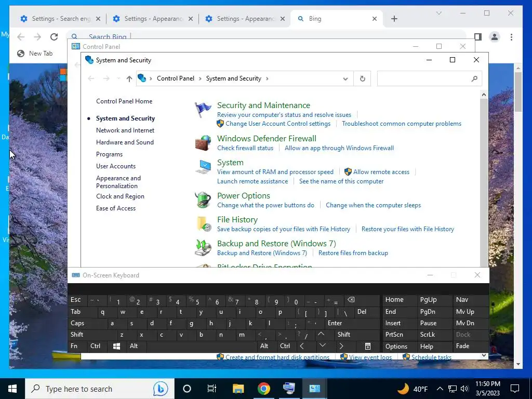Viewport: 532px width, 399px height.
Task: Open the Security and Maintenance flag icon
Action: tap(203, 110)
